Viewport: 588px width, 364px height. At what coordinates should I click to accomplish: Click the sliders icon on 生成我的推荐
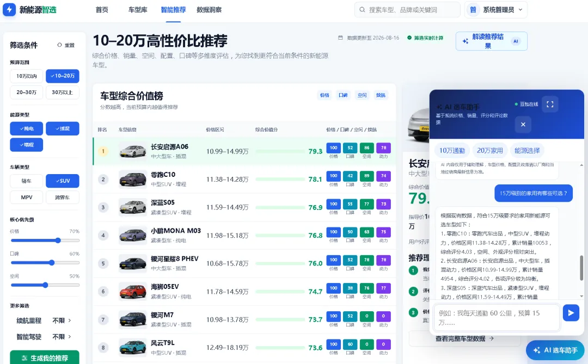pyautogui.click(x=24, y=358)
